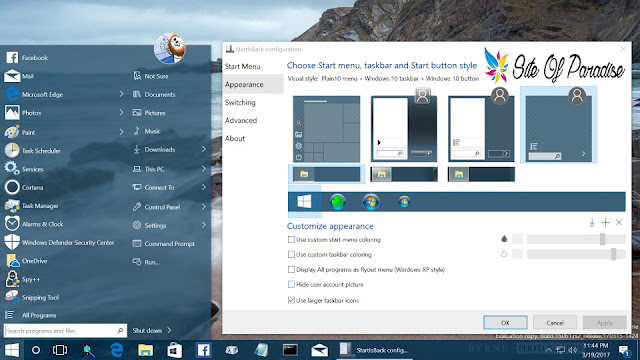
Task: Open Services in the start menu
Action: (x=24, y=169)
